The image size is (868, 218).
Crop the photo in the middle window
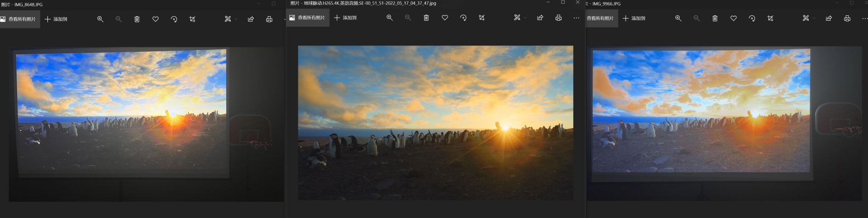coord(482,18)
